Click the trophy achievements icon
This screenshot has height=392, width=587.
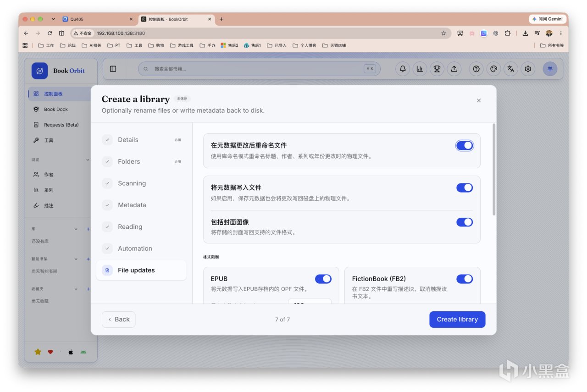(437, 69)
